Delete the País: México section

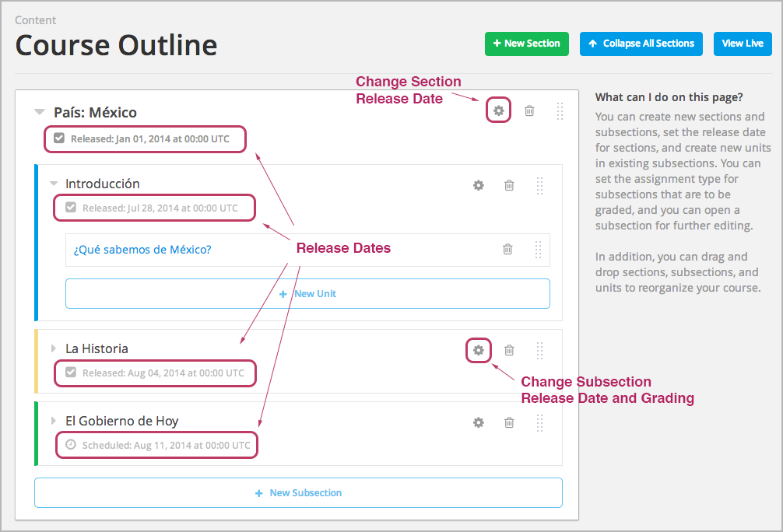[529, 110]
